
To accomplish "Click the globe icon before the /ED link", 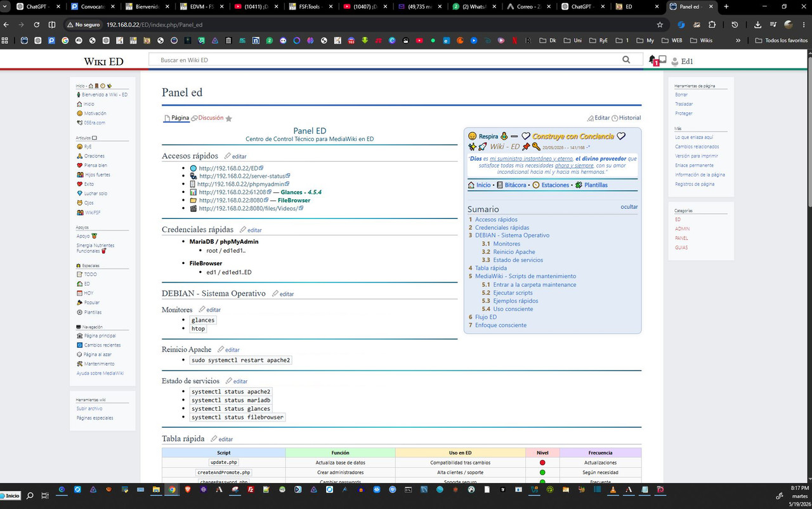I will [x=193, y=168].
